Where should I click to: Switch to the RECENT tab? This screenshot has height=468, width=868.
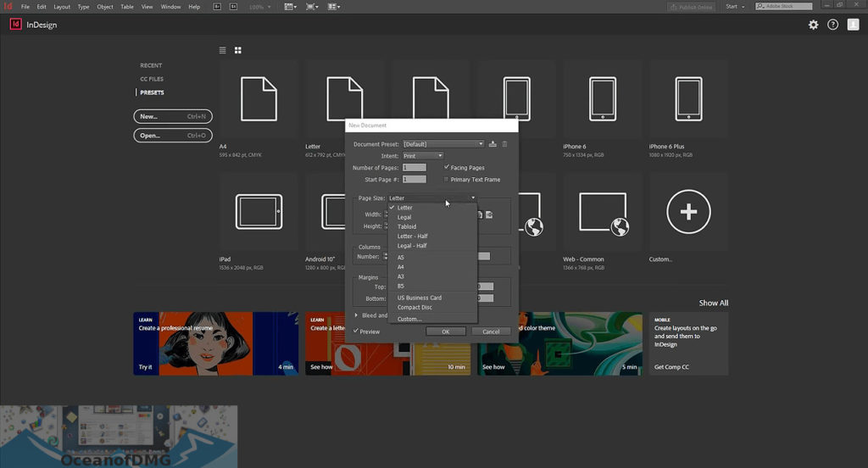click(151, 65)
